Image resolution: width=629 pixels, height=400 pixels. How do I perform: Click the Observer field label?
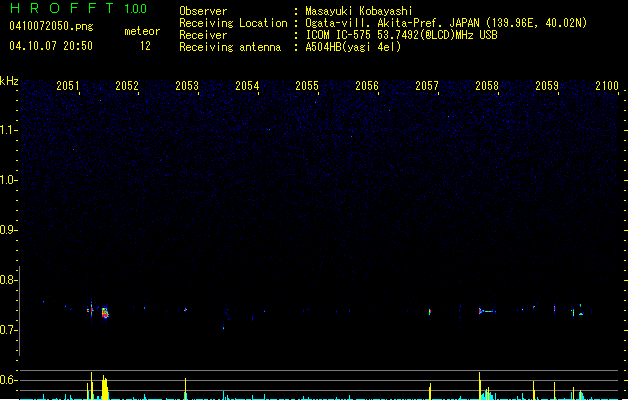[203, 11]
